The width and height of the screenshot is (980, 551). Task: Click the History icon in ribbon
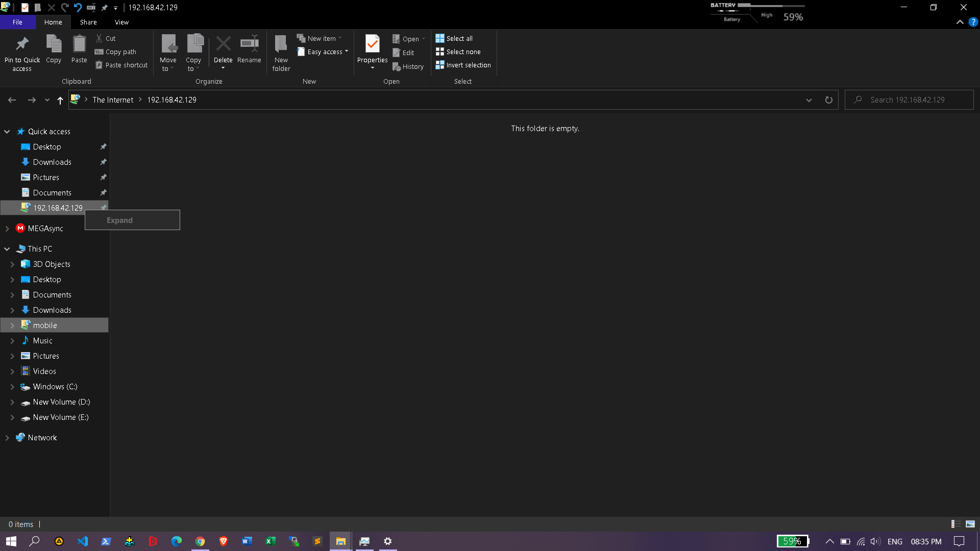pyautogui.click(x=408, y=65)
